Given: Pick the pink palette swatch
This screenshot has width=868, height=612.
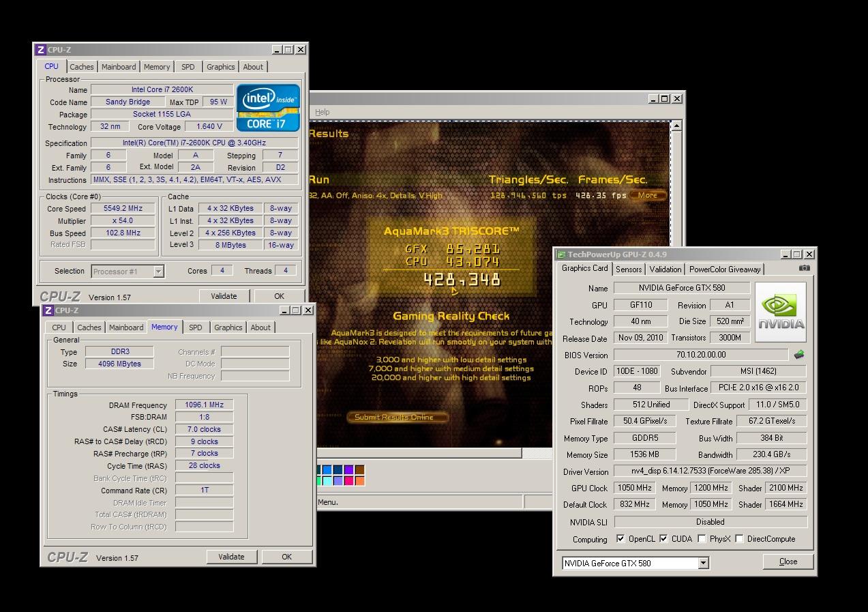Looking at the screenshot, I should [349, 481].
